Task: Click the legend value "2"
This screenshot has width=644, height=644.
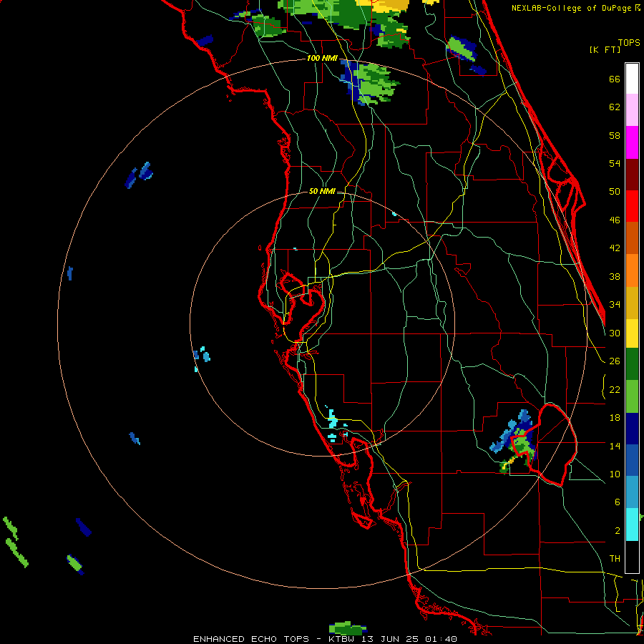Action: [617, 530]
